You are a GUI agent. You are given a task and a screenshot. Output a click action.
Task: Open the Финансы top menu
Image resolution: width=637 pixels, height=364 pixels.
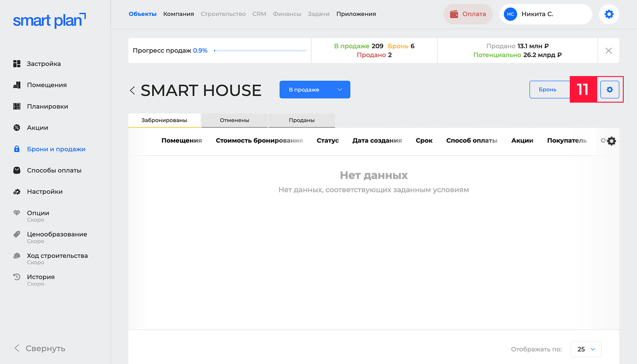[x=287, y=14]
